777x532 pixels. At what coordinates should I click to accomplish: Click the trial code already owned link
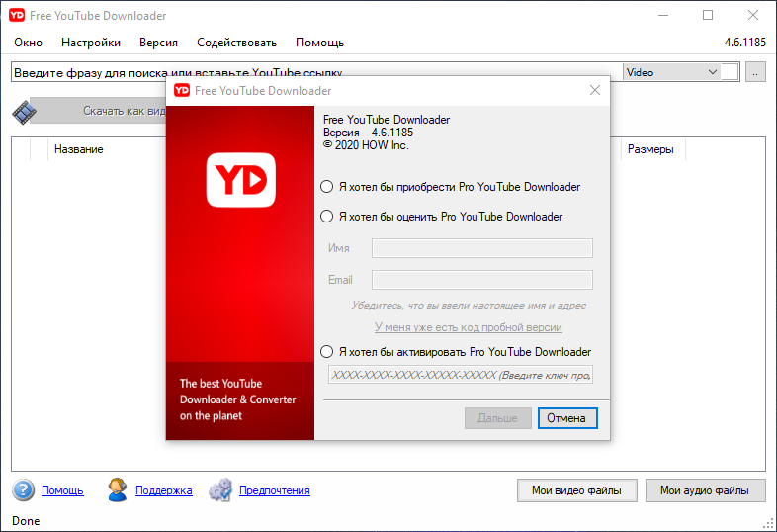[469, 327]
